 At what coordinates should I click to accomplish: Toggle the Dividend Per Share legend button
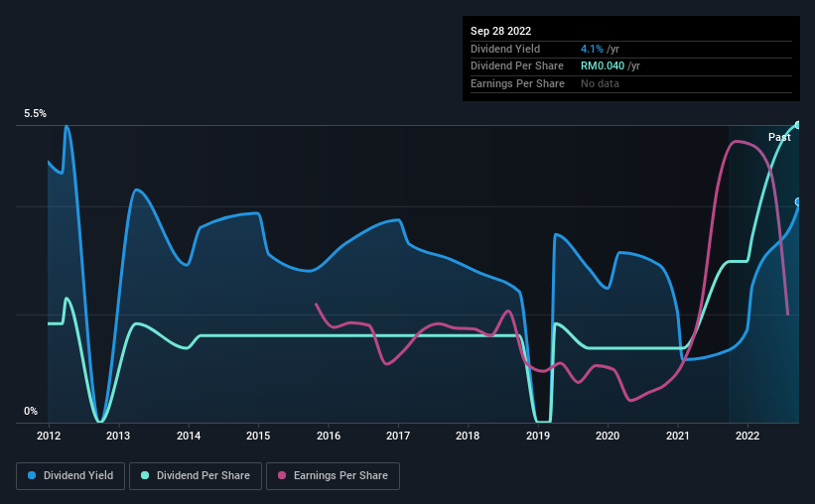tap(196, 476)
